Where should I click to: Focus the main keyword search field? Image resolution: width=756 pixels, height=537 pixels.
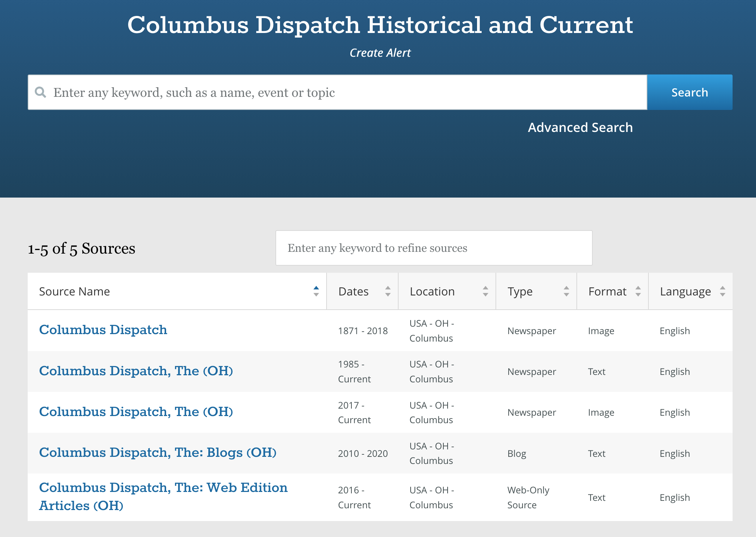[x=337, y=92]
